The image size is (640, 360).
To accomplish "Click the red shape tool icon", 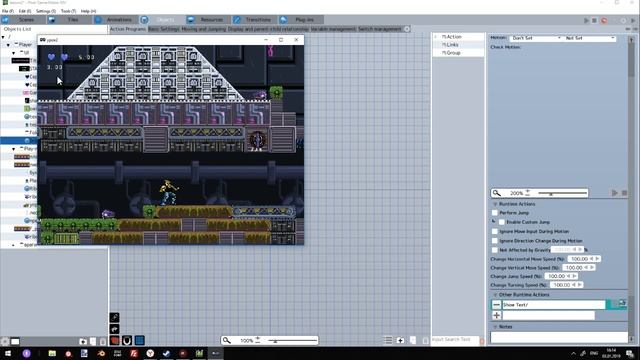I will click(x=115, y=340).
